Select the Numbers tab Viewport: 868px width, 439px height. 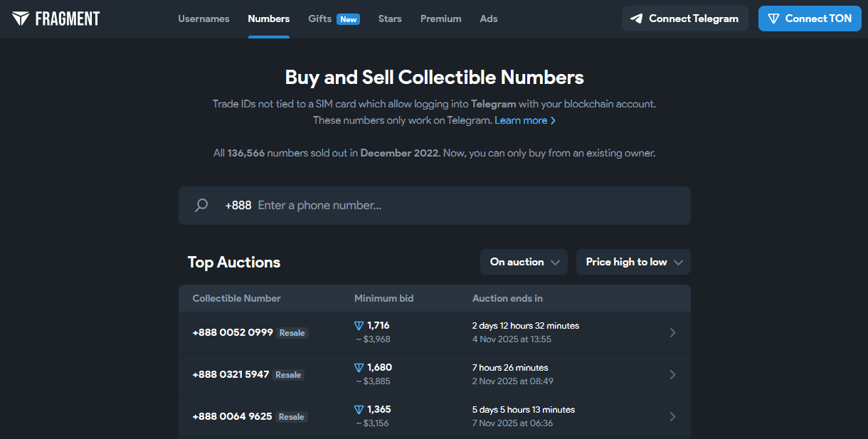pos(269,18)
